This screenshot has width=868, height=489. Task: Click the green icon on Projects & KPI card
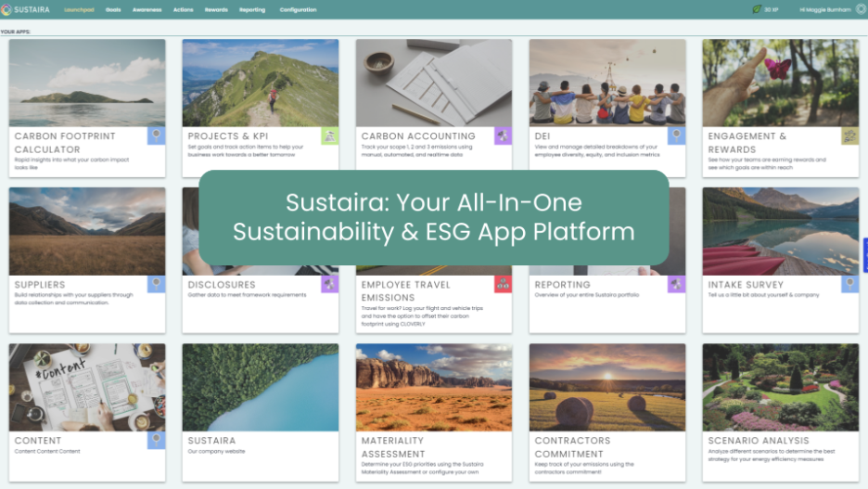click(329, 135)
